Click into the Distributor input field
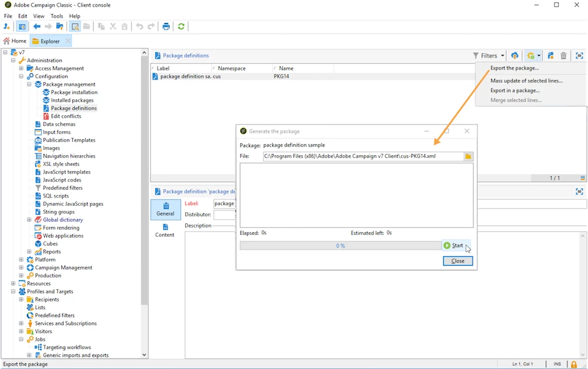Image resolution: width=588 pixels, height=369 pixels. coord(224,214)
